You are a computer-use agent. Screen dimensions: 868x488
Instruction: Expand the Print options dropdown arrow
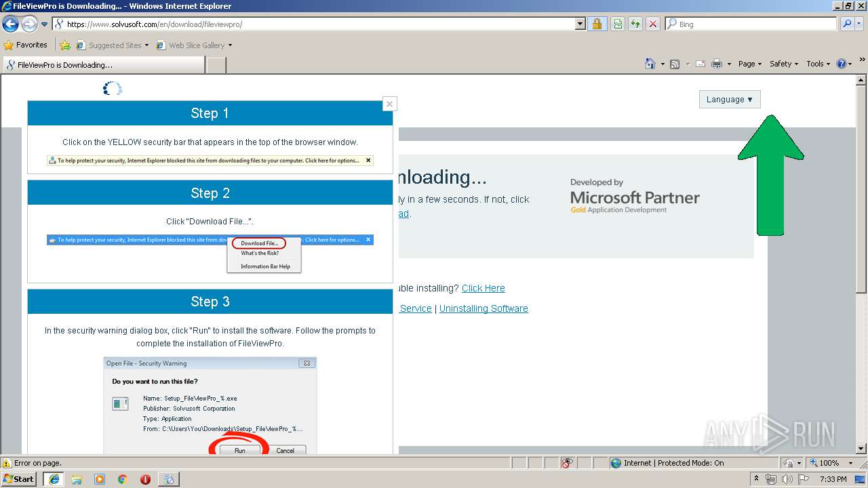pos(729,64)
